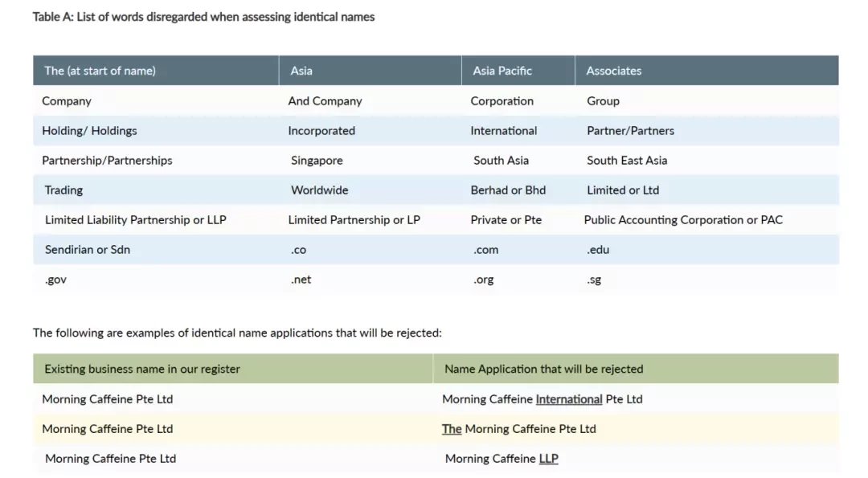868x478 pixels.
Task: Select 'Berhad or Bhd' cell
Action: (518, 190)
